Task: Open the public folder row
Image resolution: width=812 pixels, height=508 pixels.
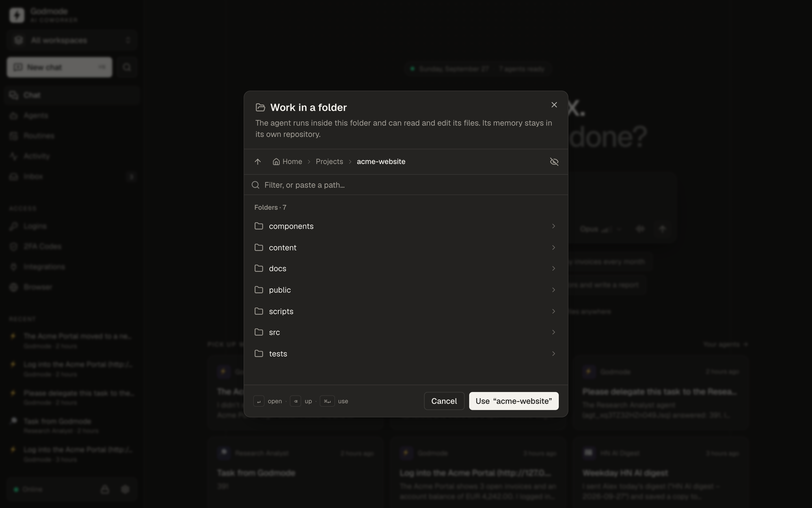Action: [406, 290]
